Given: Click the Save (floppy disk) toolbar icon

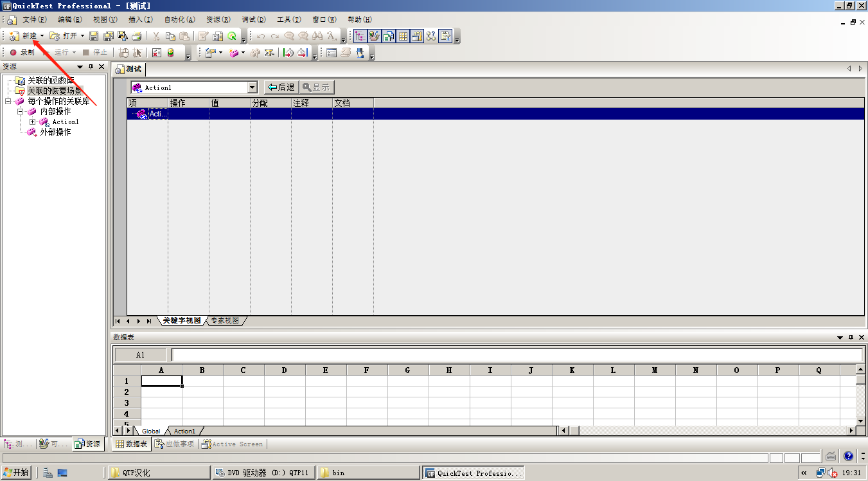Looking at the screenshot, I should pos(94,36).
